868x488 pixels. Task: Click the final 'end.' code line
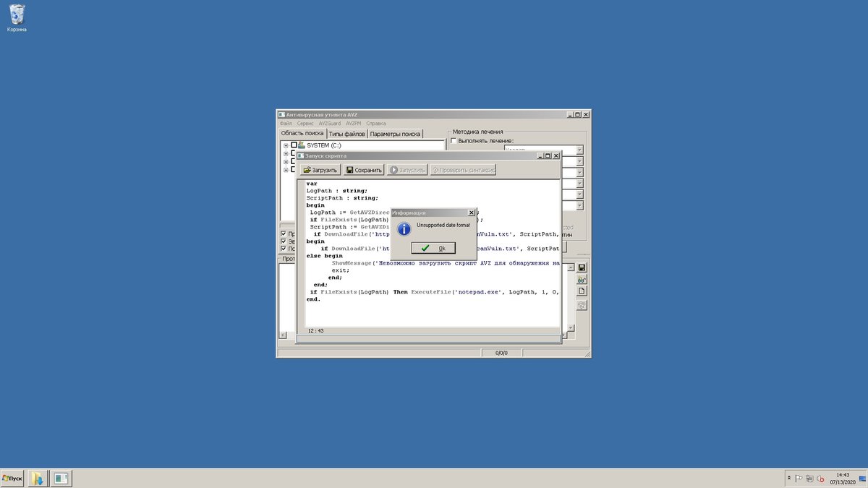point(313,299)
